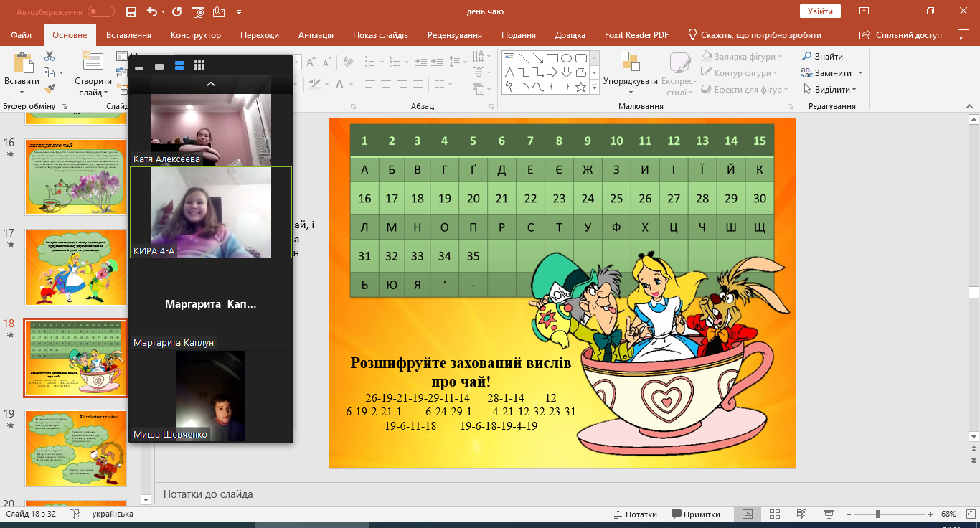Select slide 17 thumbnail

point(75,268)
